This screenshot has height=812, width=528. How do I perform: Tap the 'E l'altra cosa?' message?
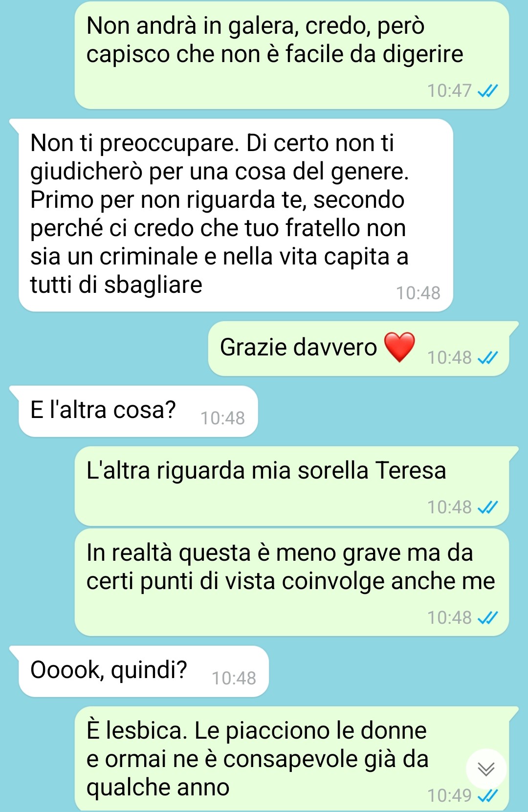(138, 411)
